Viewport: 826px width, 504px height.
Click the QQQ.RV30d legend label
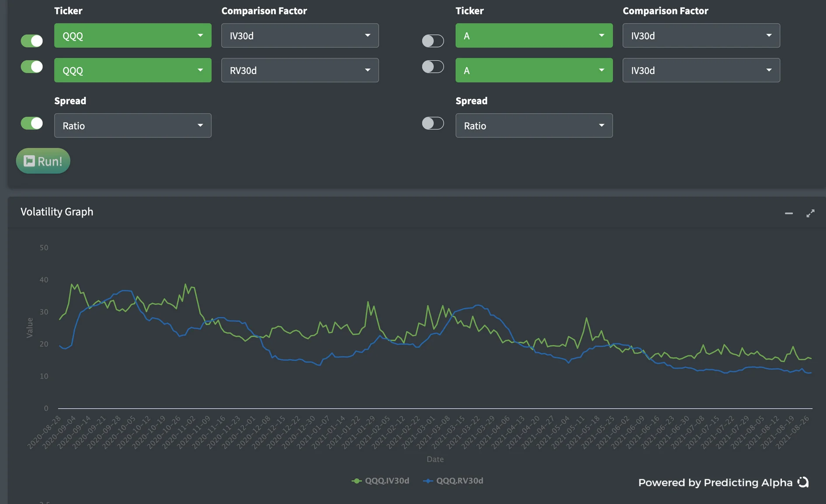coord(460,481)
